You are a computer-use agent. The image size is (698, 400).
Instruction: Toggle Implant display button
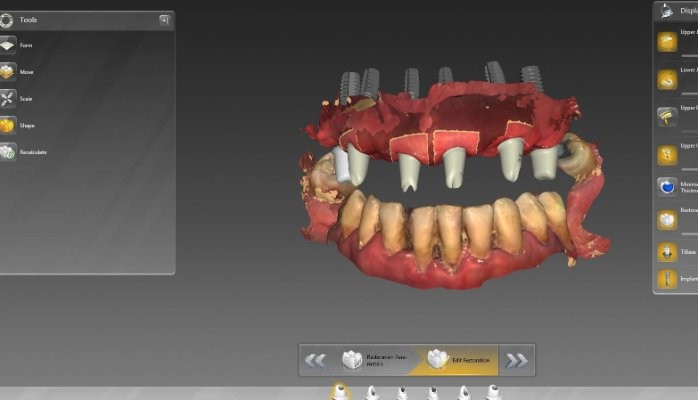[x=667, y=280]
